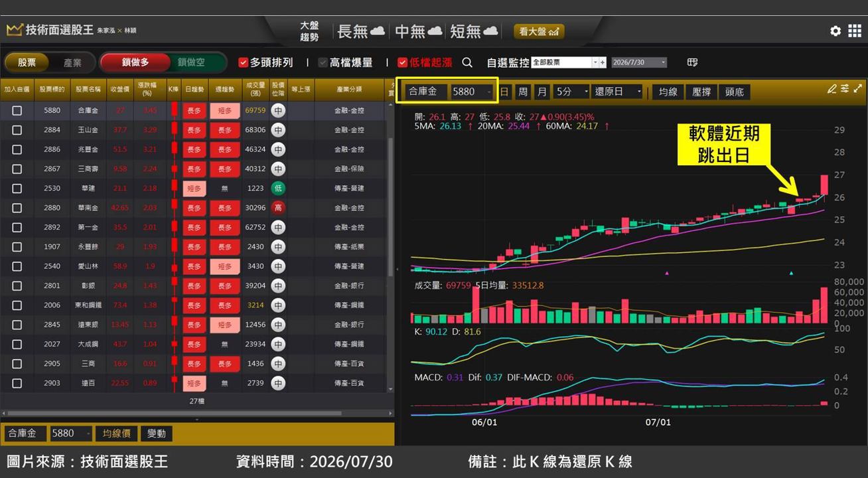Click 頭底 button
Screen dimensions: 868x478
[x=735, y=92]
